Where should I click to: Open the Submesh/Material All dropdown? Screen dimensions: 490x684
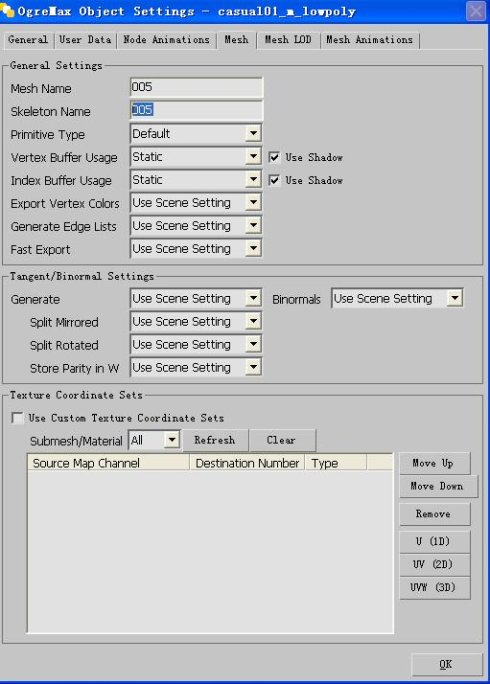154,440
